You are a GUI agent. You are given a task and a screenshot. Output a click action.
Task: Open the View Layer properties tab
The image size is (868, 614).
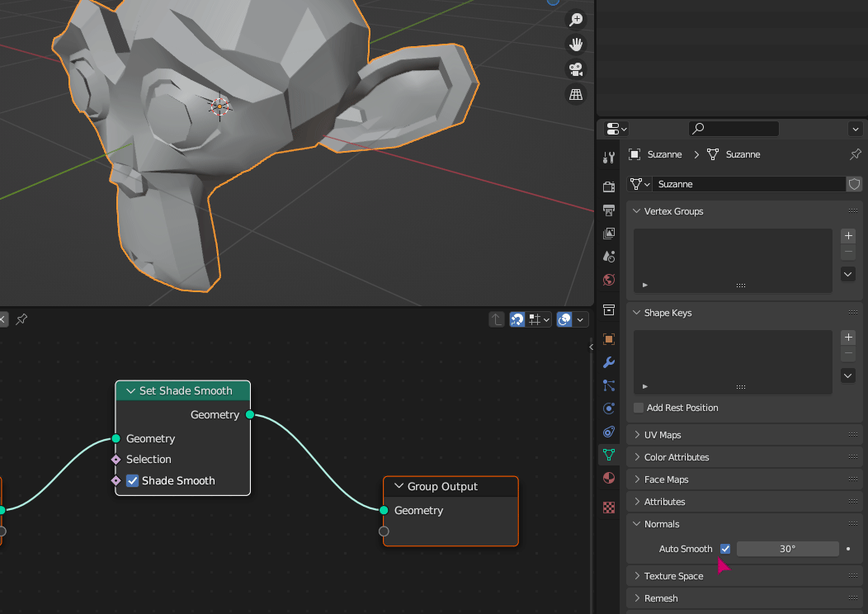click(x=609, y=233)
